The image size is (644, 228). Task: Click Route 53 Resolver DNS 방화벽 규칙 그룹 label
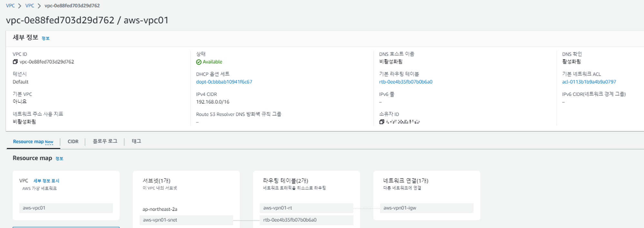pos(239,114)
